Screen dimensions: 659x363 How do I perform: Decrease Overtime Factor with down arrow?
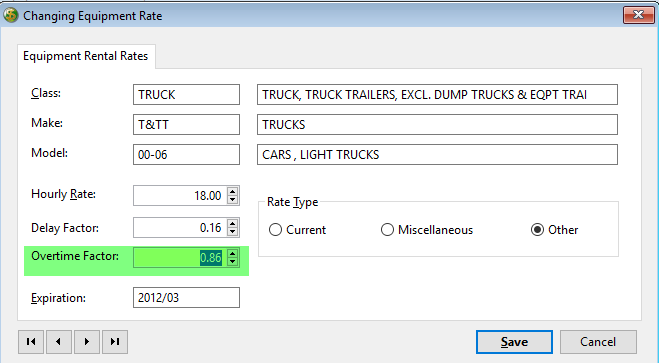[x=232, y=262]
